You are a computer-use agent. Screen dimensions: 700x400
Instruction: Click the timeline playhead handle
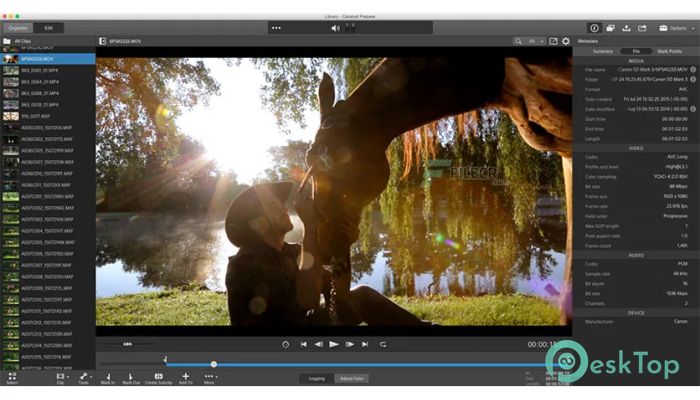coord(214,364)
